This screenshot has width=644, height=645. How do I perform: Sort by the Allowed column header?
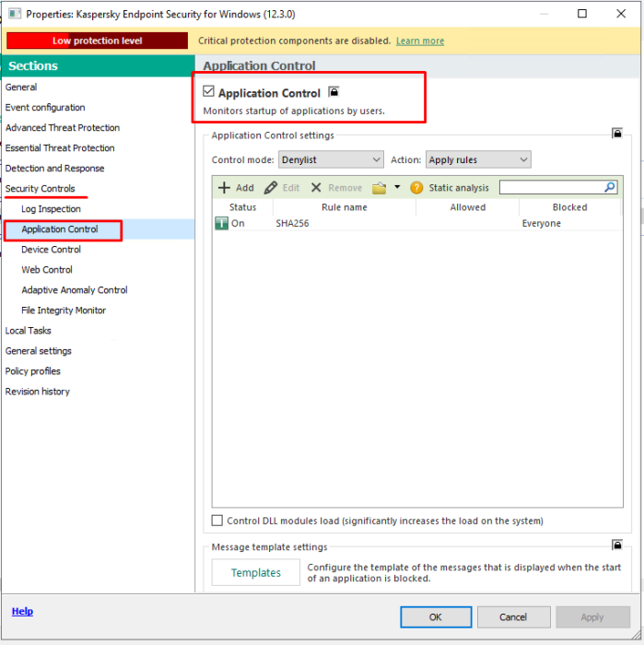click(x=468, y=207)
